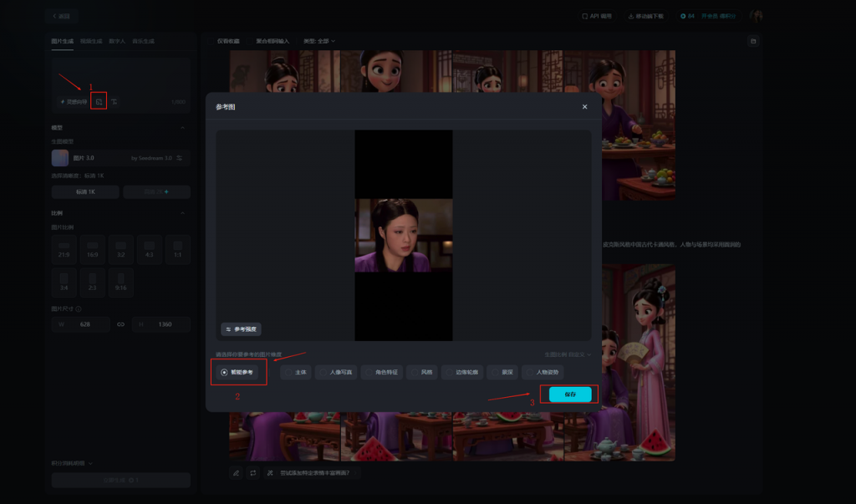Click the 移动端下载 download button
The image size is (856, 504).
[646, 17]
